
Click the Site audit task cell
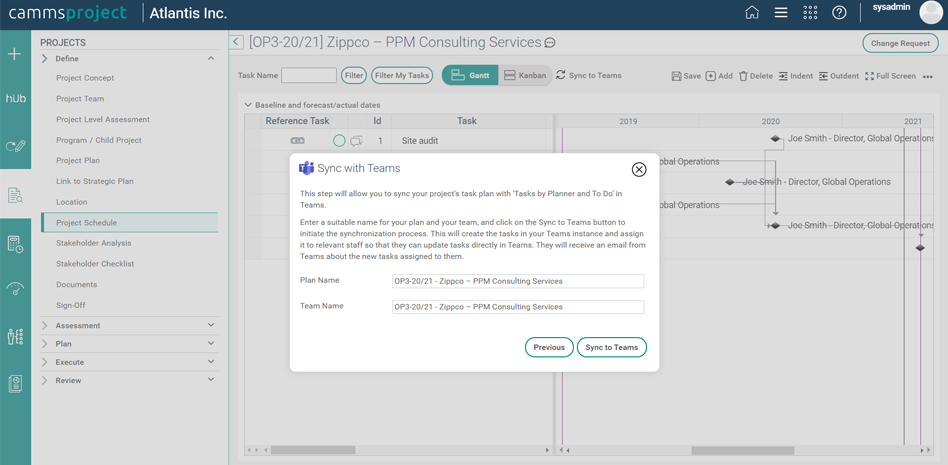tap(467, 141)
